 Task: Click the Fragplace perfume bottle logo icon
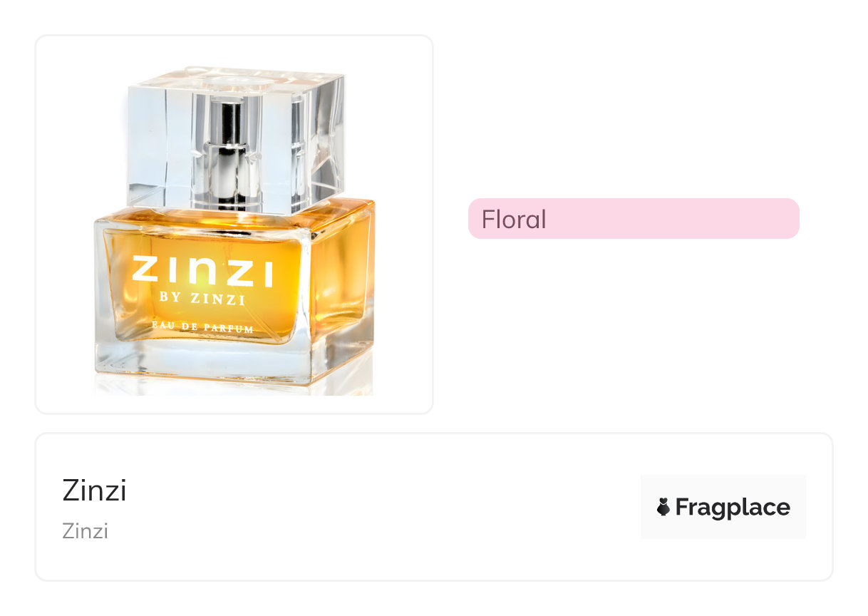(x=663, y=507)
